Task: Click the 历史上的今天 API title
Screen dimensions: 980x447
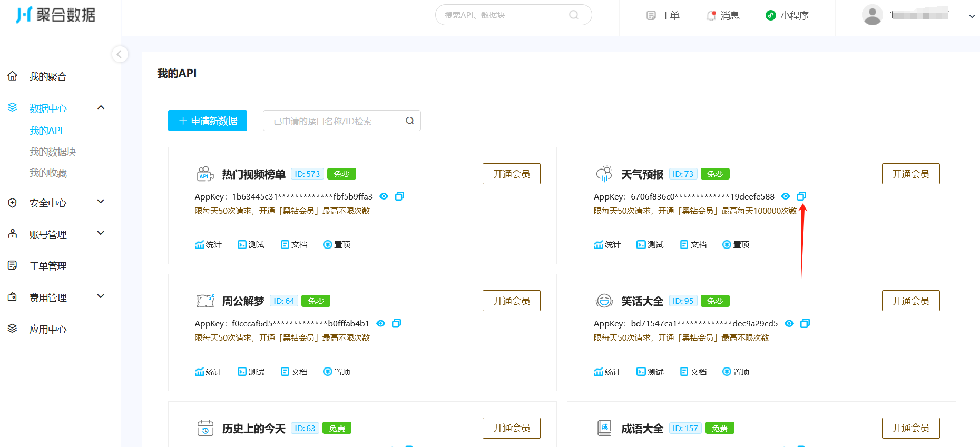Action: coord(254,429)
